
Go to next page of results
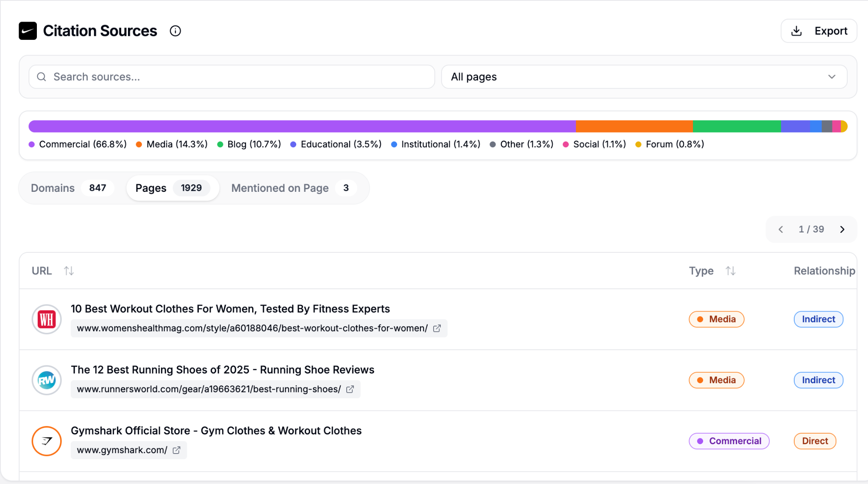coord(842,230)
